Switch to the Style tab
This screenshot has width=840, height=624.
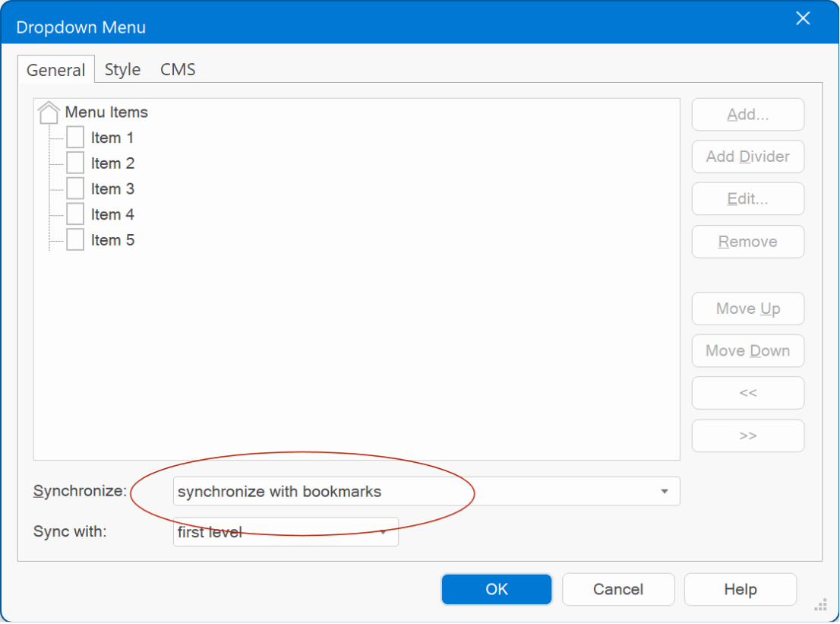(122, 70)
